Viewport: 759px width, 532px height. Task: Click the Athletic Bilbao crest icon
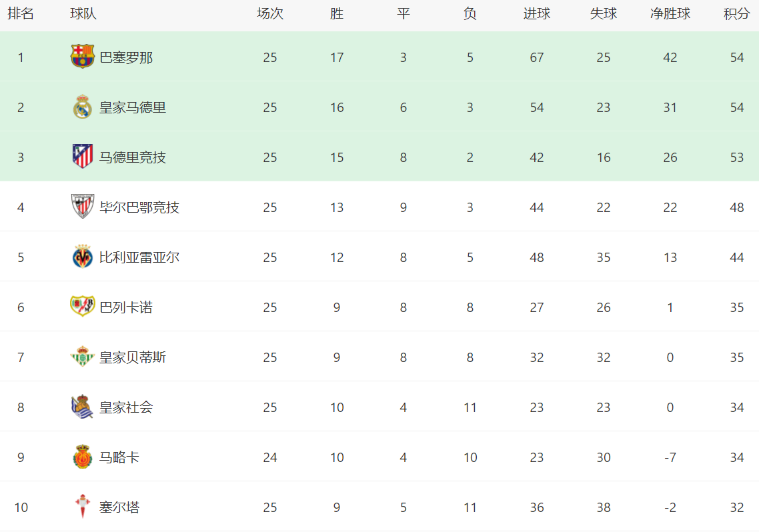(83, 207)
